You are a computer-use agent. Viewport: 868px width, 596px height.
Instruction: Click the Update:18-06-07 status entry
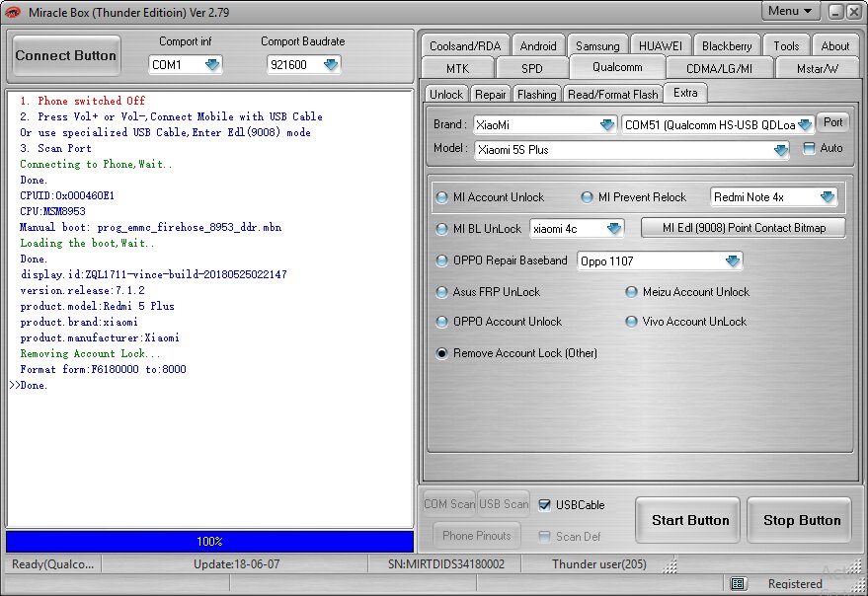click(236, 564)
